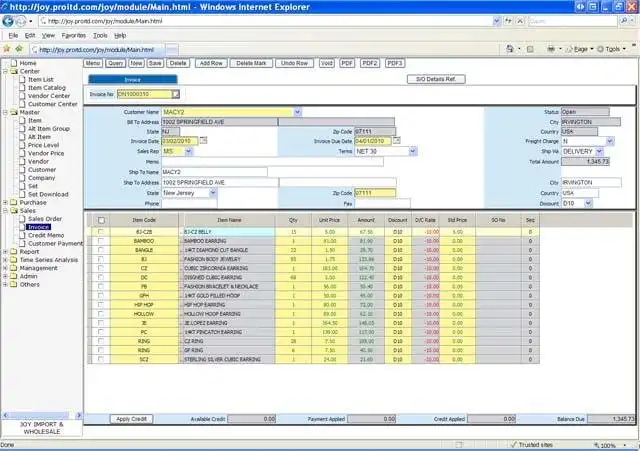The width and height of the screenshot is (640, 451).
Task: Open the IE Tools toolbar menu
Action: tap(611, 49)
